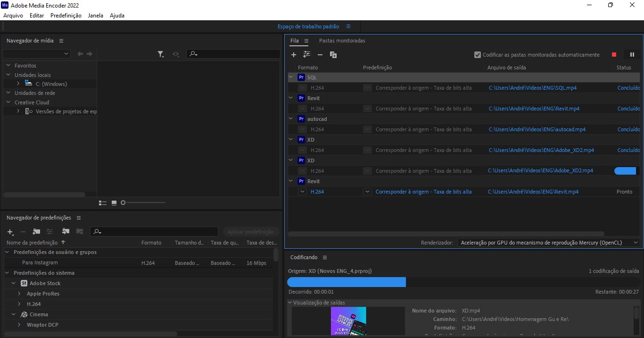The image size is (644, 338).
Task: Switch media browser to thumbnail view
Action: click(x=114, y=203)
